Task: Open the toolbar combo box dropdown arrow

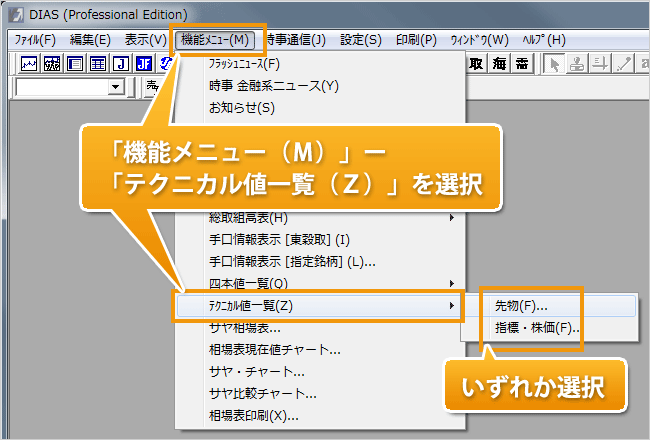Action: pos(115,88)
